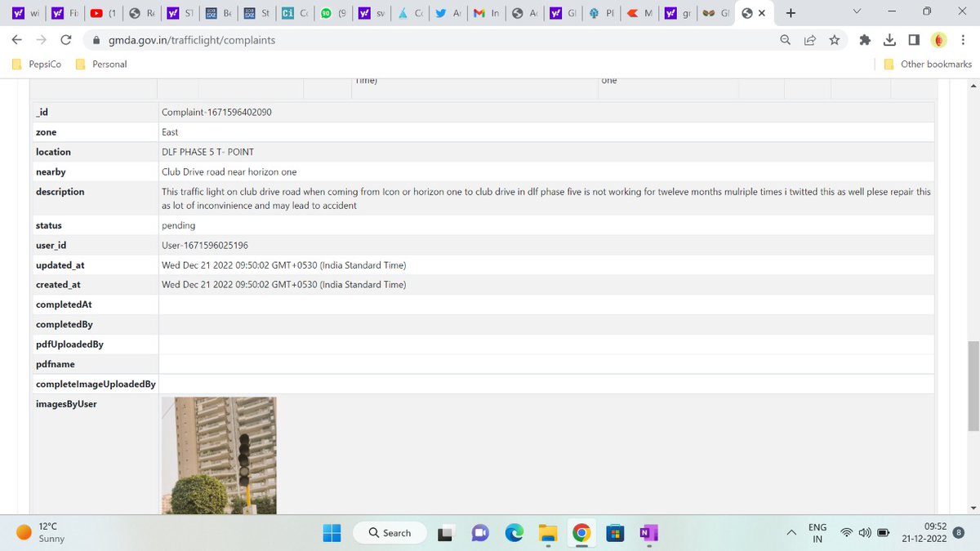This screenshot has width=980, height=551.
Task: Open the Personal bookmarks folder
Action: tap(101, 64)
